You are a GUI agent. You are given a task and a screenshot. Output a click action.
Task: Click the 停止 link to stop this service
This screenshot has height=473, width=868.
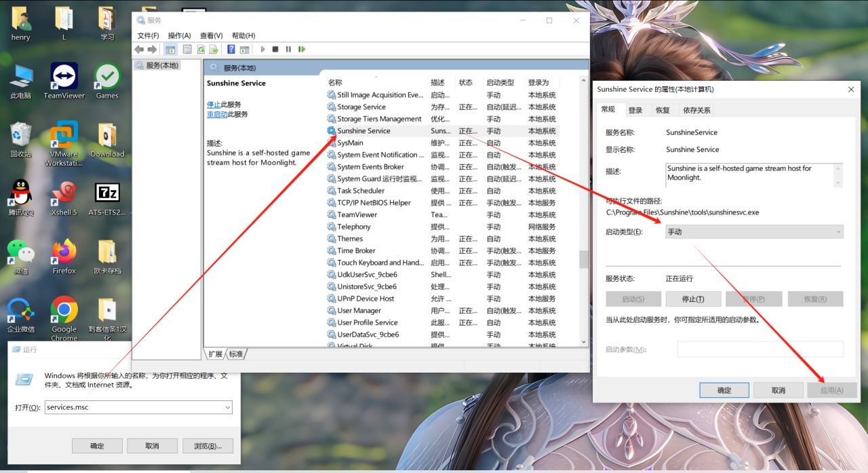tap(214, 105)
